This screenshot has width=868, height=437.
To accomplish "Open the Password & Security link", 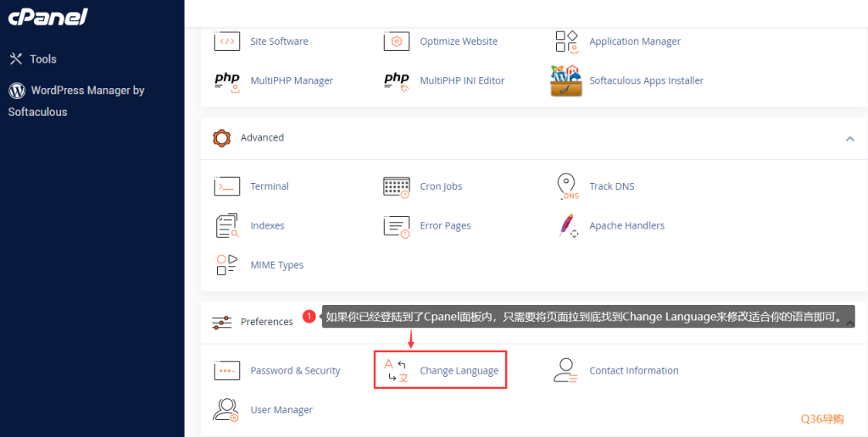I will 295,371.
